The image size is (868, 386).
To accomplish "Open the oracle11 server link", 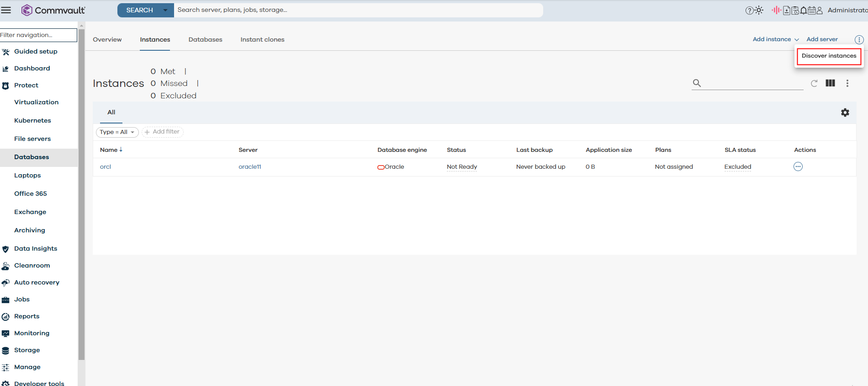I will click(x=249, y=167).
